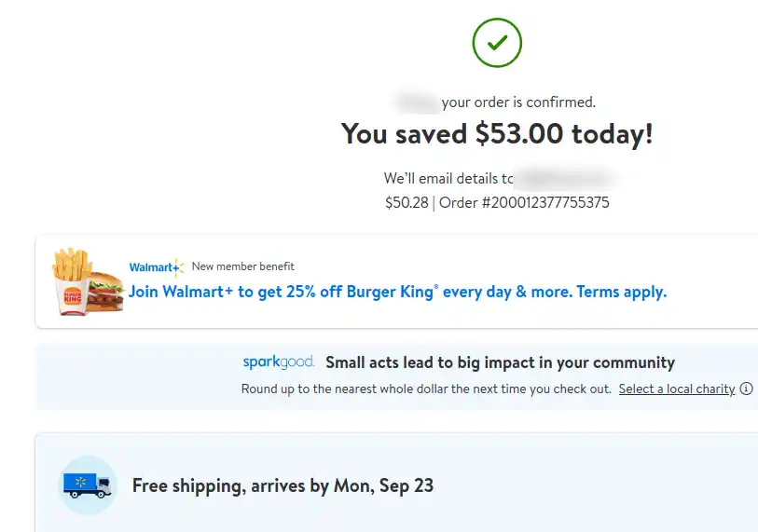Click the Burger King fries and burger image
758x532 pixels.
coord(88,281)
